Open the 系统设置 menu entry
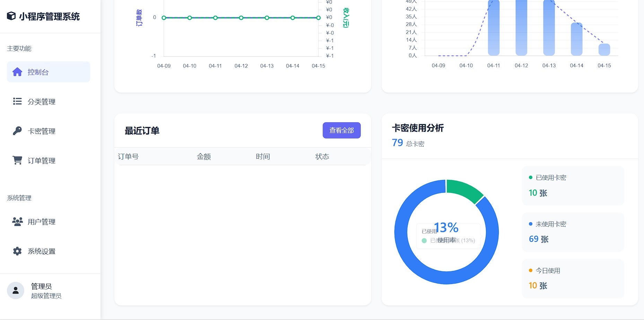The image size is (644, 320). 42,251
